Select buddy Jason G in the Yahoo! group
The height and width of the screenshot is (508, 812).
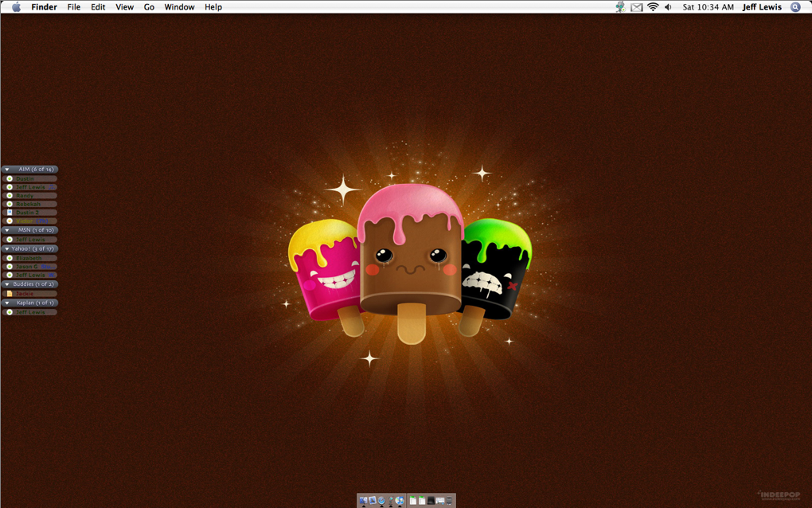coord(29,266)
